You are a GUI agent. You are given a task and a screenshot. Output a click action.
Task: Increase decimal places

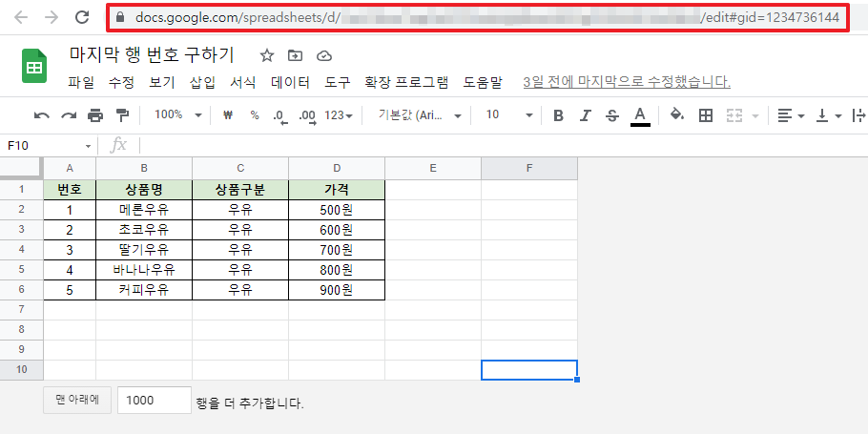click(x=307, y=115)
